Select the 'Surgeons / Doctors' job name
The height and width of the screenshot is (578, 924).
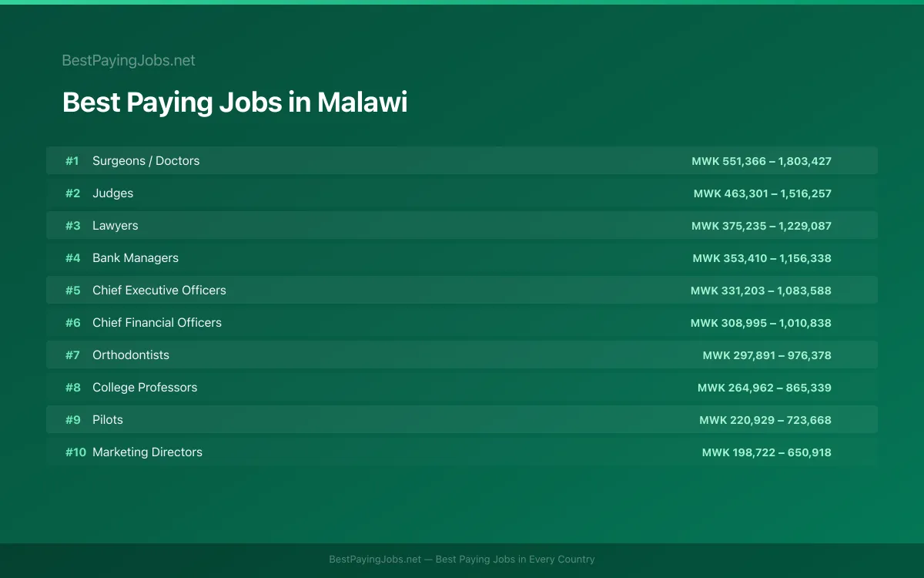(146, 161)
